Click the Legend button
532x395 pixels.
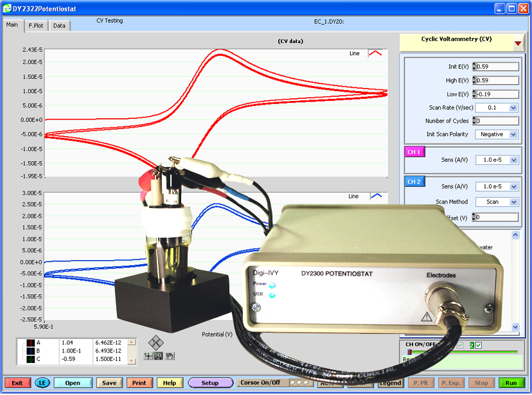[391, 383]
